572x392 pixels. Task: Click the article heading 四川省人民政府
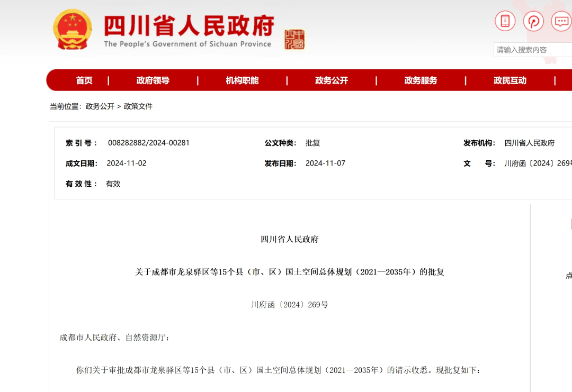pyautogui.click(x=290, y=239)
